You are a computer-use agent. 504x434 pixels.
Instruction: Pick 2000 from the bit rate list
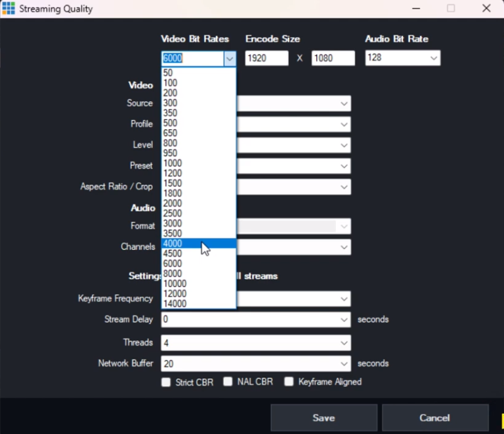pyautogui.click(x=199, y=203)
